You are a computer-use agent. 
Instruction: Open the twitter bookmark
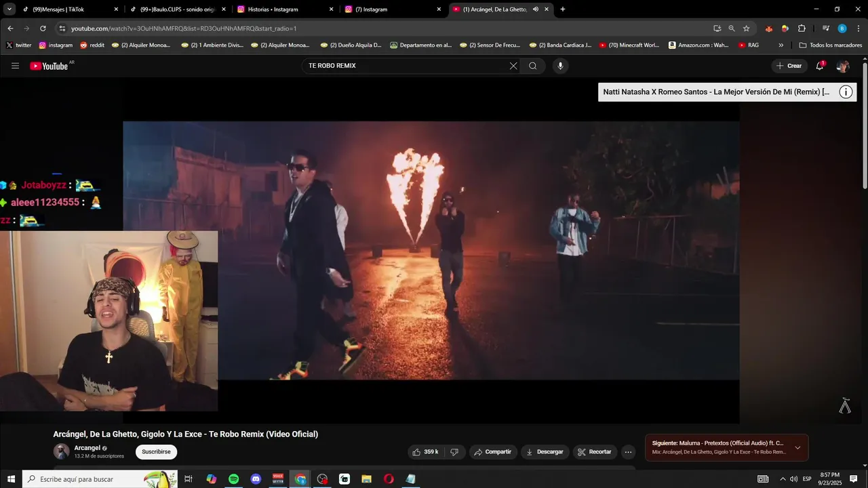(x=18, y=45)
